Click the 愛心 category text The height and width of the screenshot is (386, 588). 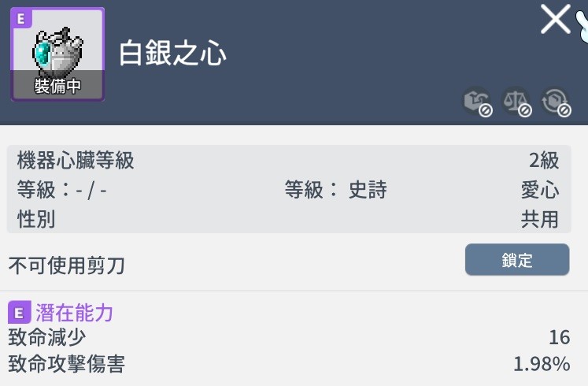(x=540, y=190)
